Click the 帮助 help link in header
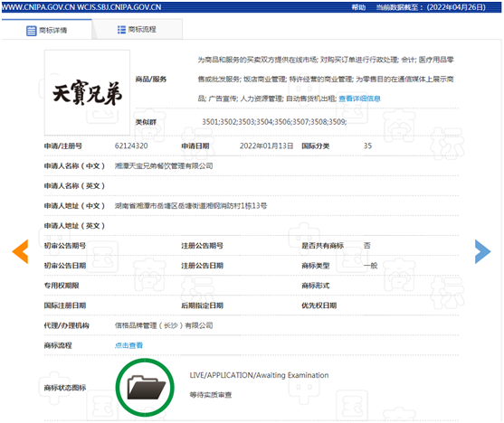 click(358, 7)
